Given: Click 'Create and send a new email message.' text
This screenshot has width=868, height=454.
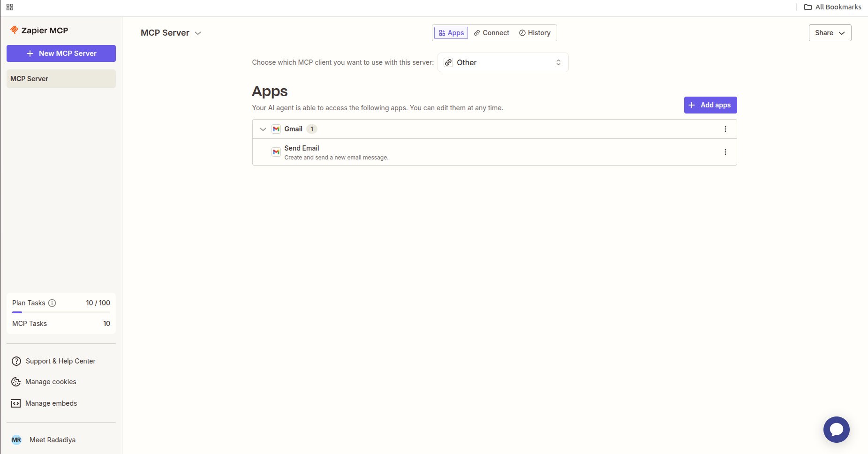Looking at the screenshot, I should (x=336, y=158).
